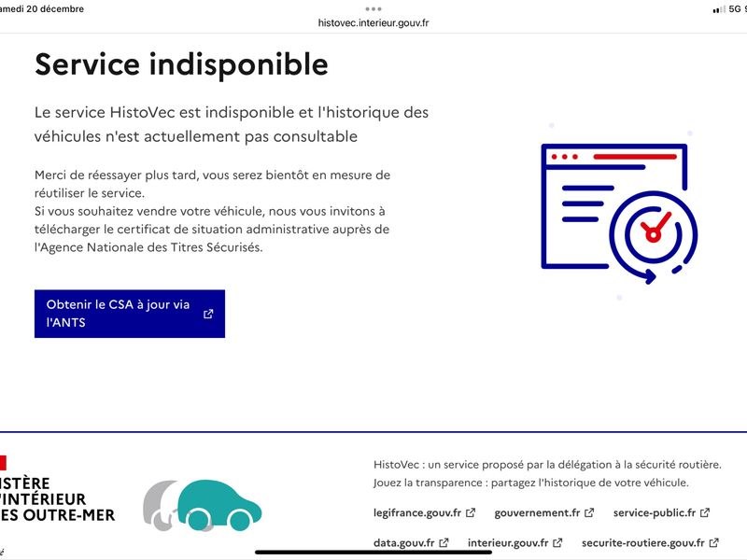This screenshot has height=560, width=747.
Task: Click external-link icon beside legifrance.gouv.fr
Action: (472, 512)
